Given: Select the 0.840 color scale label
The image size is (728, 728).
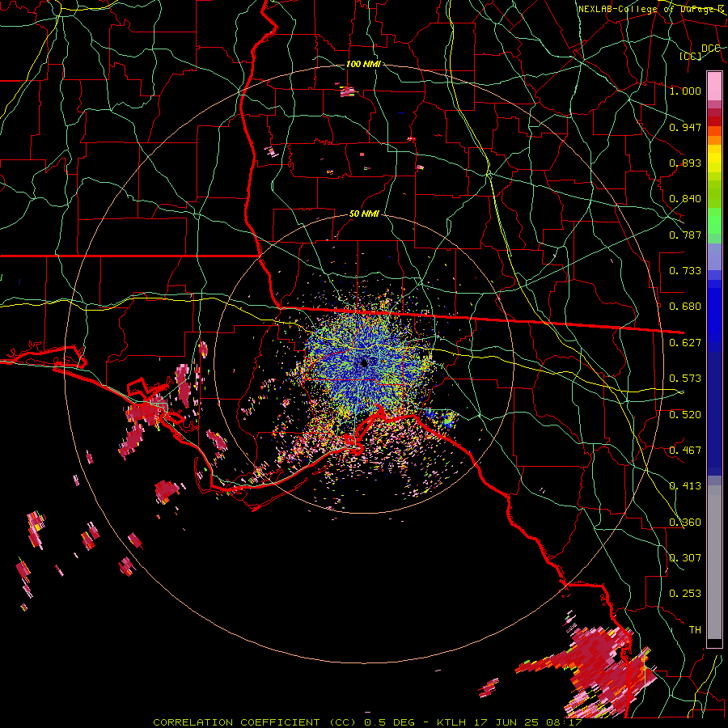Looking at the screenshot, I should (685, 199).
